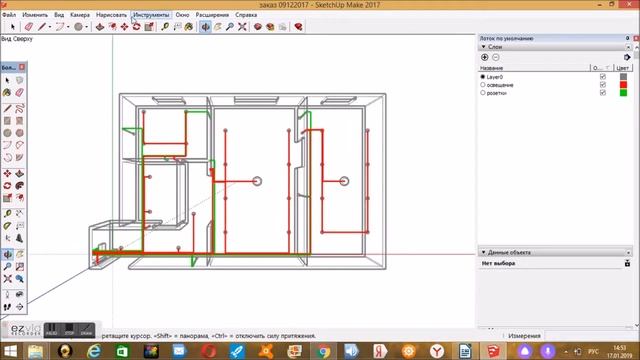This screenshot has height=360, width=640.
Task: Toggle the tray auto-hide pin
Action: pos(628,38)
